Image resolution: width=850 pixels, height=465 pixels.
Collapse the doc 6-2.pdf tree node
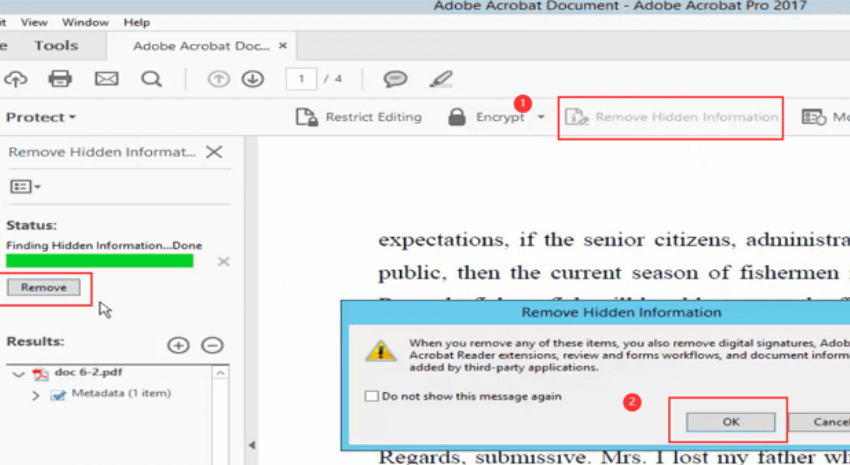(18, 374)
